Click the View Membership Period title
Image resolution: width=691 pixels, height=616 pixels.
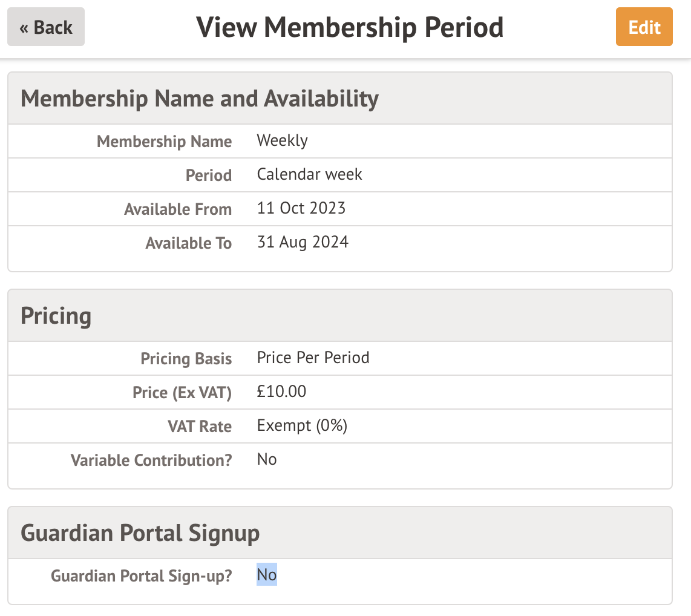[350, 27]
